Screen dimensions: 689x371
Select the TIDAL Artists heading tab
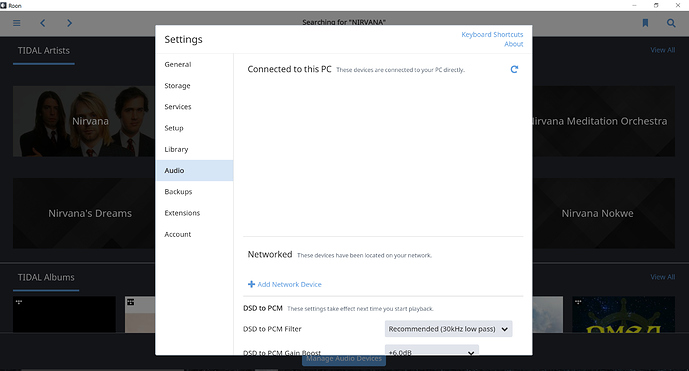pos(44,51)
